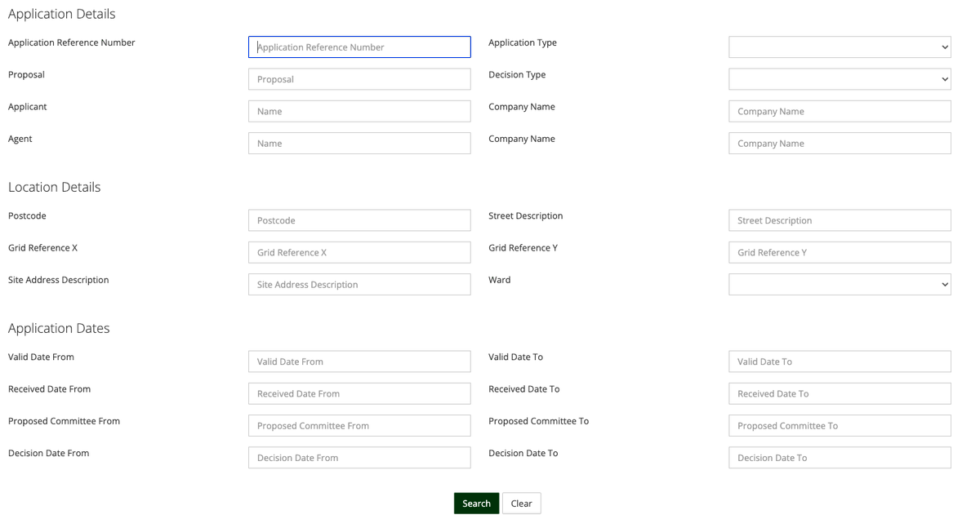Click the Applicant Name input field
The width and height of the screenshot is (980, 519).
pyautogui.click(x=359, y=111)
